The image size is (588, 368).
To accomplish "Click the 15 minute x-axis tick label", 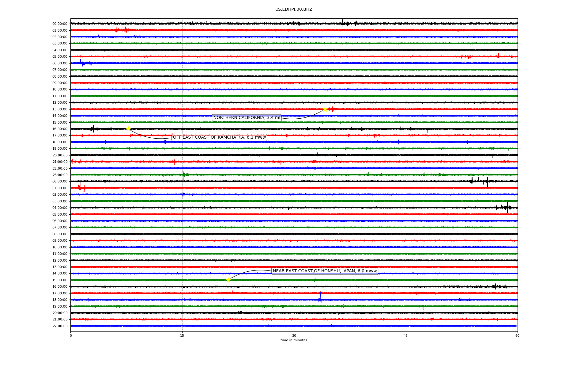I will pos(182,335).
